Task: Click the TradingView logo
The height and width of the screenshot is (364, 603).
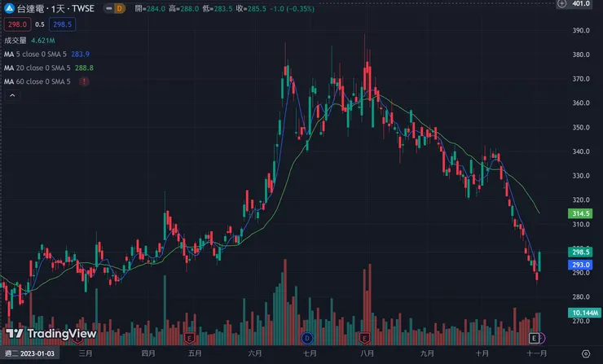Action: point(51,333)
